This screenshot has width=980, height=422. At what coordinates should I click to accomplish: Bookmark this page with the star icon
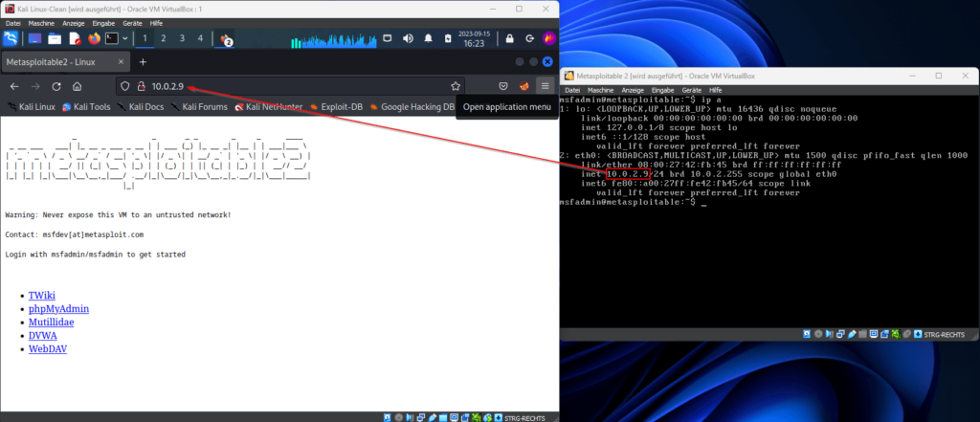pyautogui.click(x=456, y=86)
